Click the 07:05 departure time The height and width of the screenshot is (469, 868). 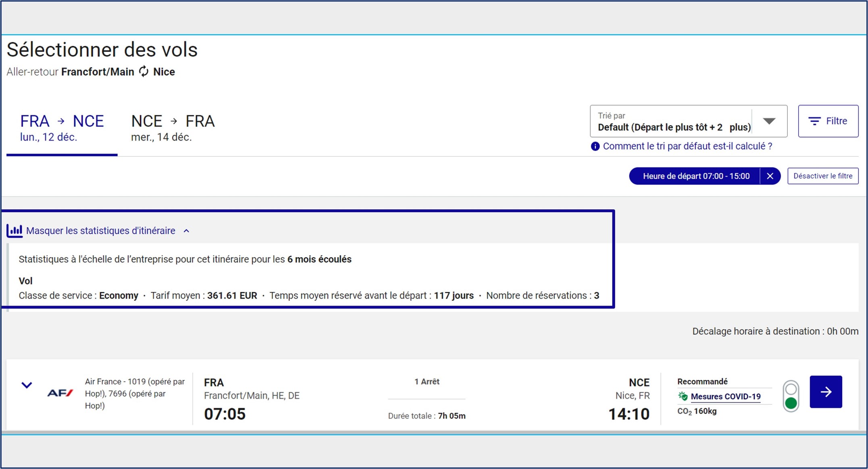pyautogui.click(x=225, y=414)
